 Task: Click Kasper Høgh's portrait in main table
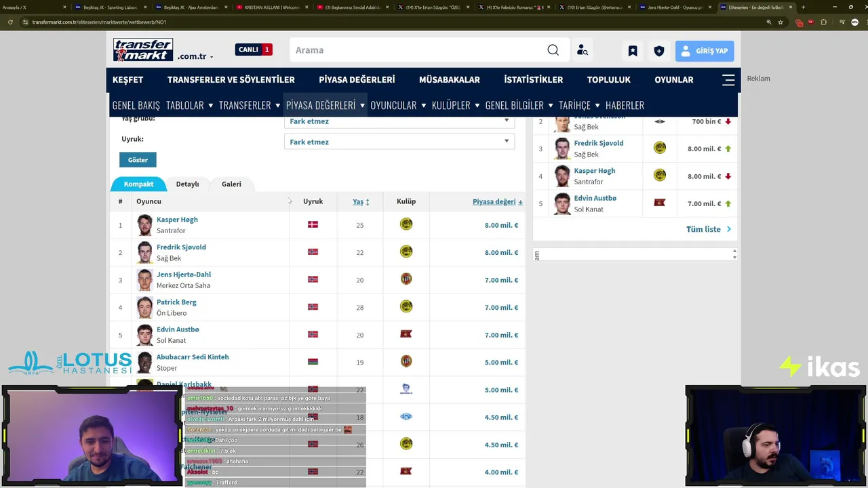(x=144, y=225)
